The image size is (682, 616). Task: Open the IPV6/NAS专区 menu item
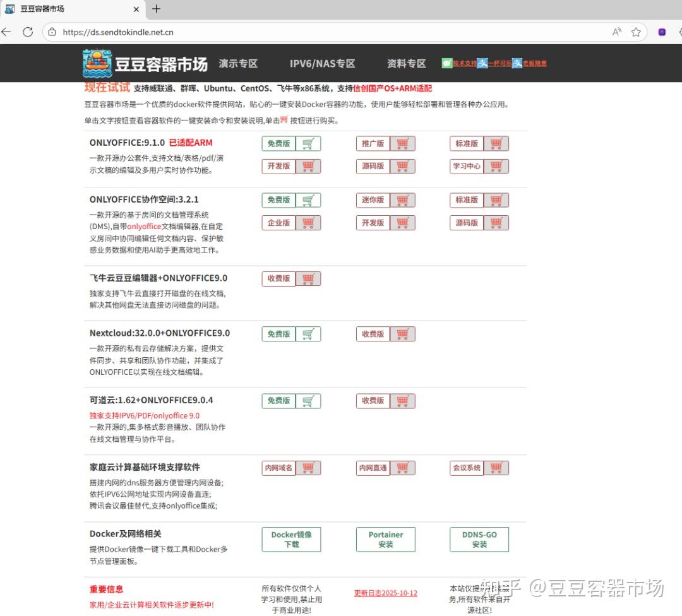coord(322,64)
